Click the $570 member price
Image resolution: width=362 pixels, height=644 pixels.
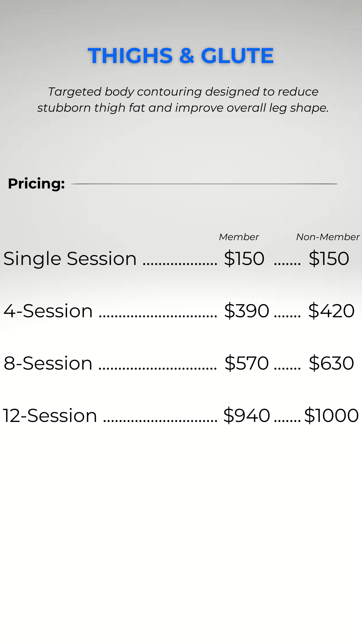click(247, 363)
